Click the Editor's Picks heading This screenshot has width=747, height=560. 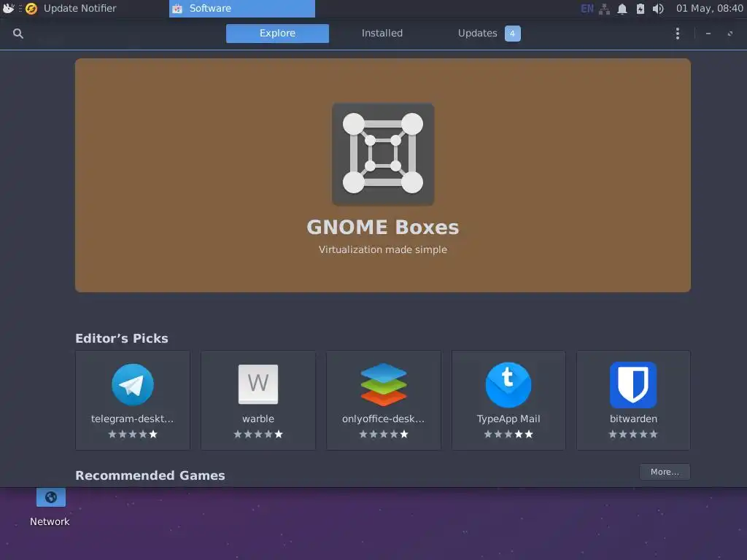[122, 338]
